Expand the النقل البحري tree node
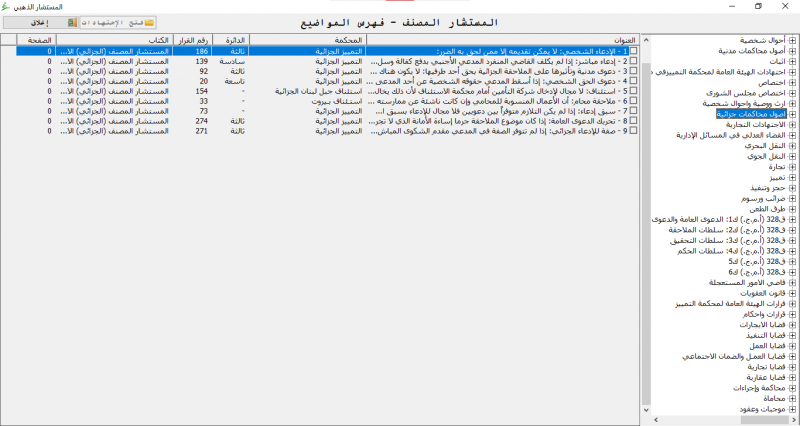The width and height of the screenshot is (800, 426). coord(792,146)
